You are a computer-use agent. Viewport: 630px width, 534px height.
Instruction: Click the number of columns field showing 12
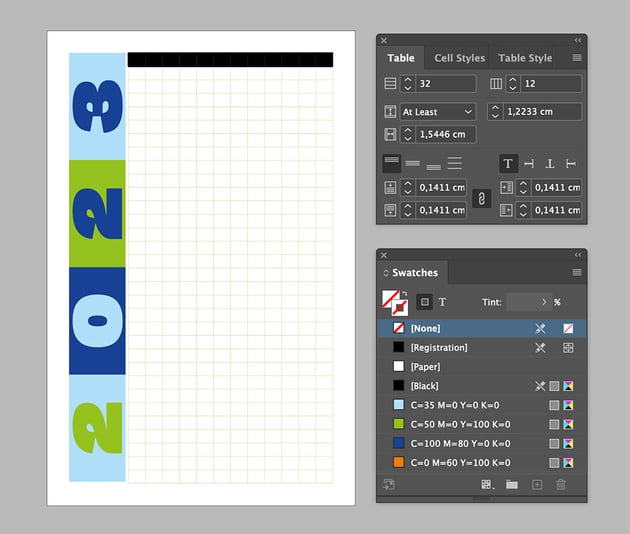tap(551, 84)
